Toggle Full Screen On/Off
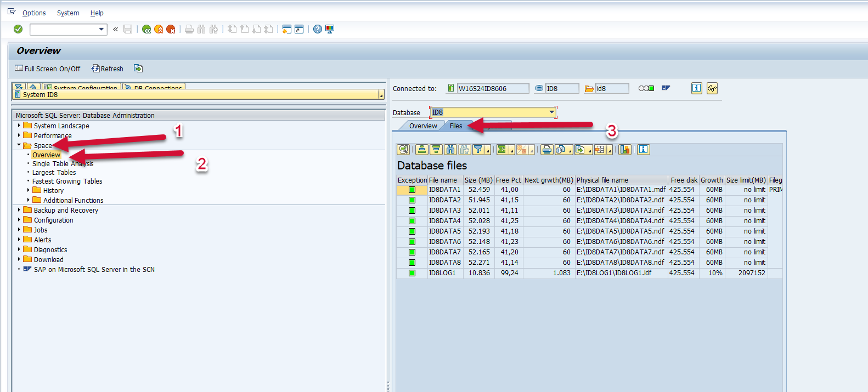 [x=48, y=69]
